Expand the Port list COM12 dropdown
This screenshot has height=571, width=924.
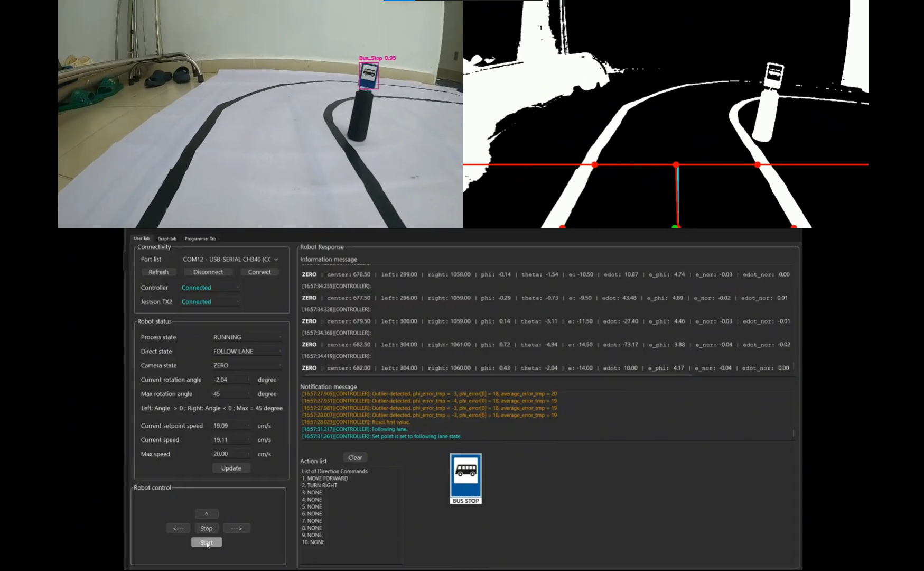point(230,259)
